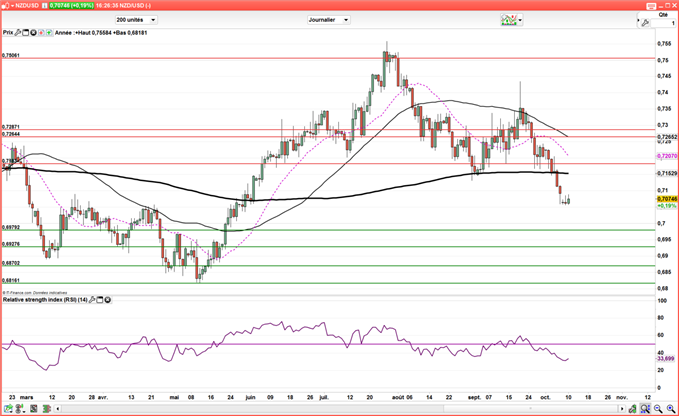Select the 0,69792 support line label
Viewport: 679px width, 416px height.
(11, 227)
